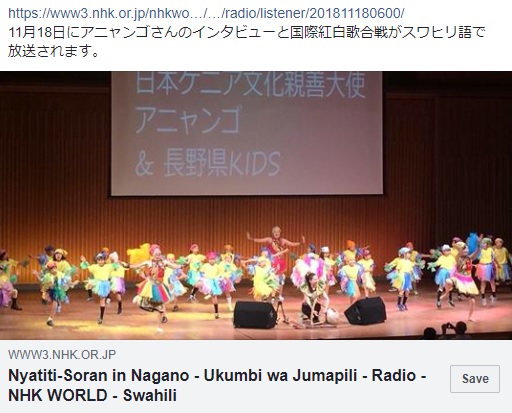Click the audience silhouettes at the image's bottom right
The image size is (512, 413).
tap(445, 330)
